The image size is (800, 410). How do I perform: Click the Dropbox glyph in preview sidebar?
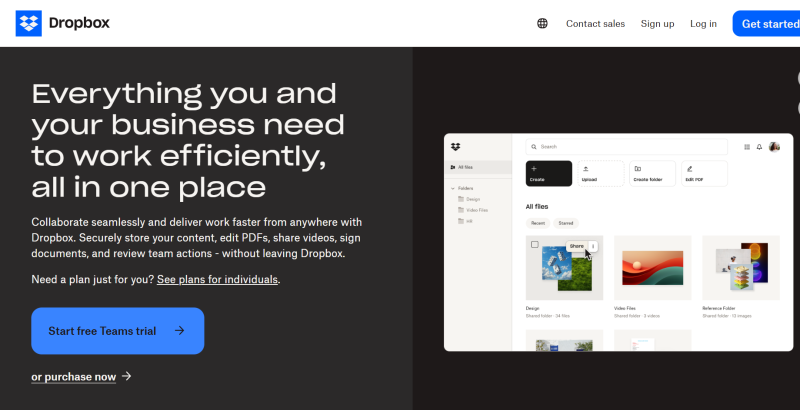[x=456, y=147]
